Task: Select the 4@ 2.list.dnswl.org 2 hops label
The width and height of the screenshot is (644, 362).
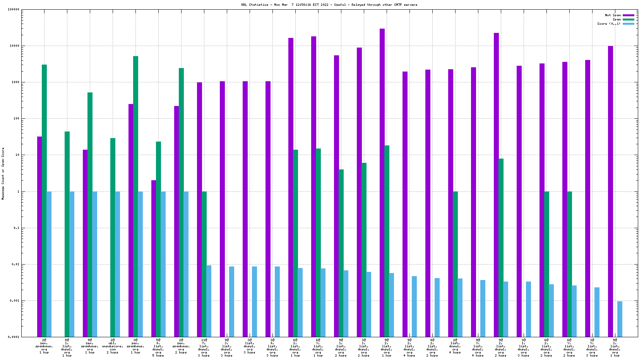Action: pos(432,348)
